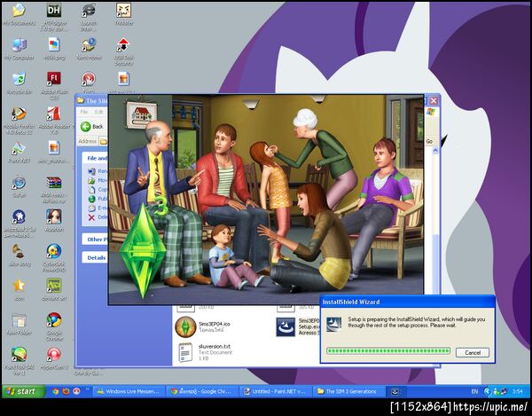This screenshot has height=416, width=532.
Task: Expand Quick Launch overflow chevron
Action: point(88,389)
